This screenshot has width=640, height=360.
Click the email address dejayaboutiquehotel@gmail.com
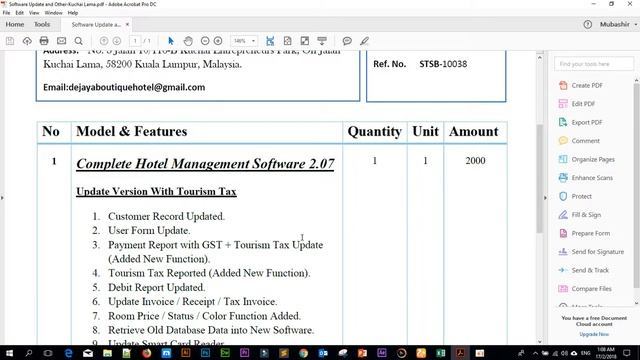coord(137,87)
